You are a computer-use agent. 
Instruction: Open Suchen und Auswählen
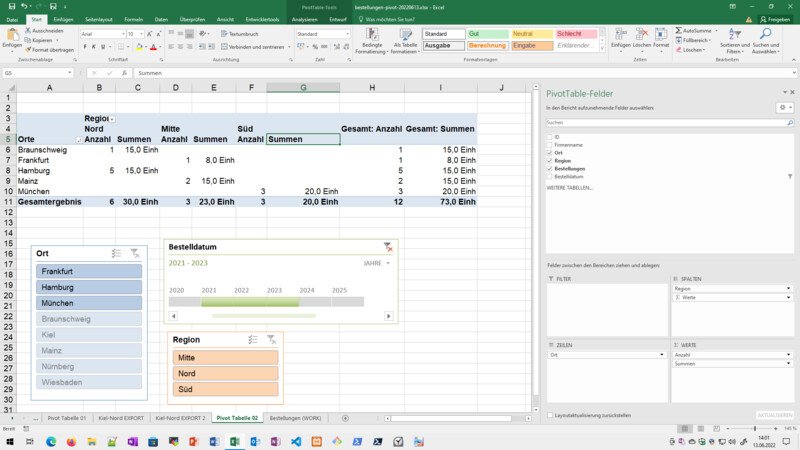(766, 41)
